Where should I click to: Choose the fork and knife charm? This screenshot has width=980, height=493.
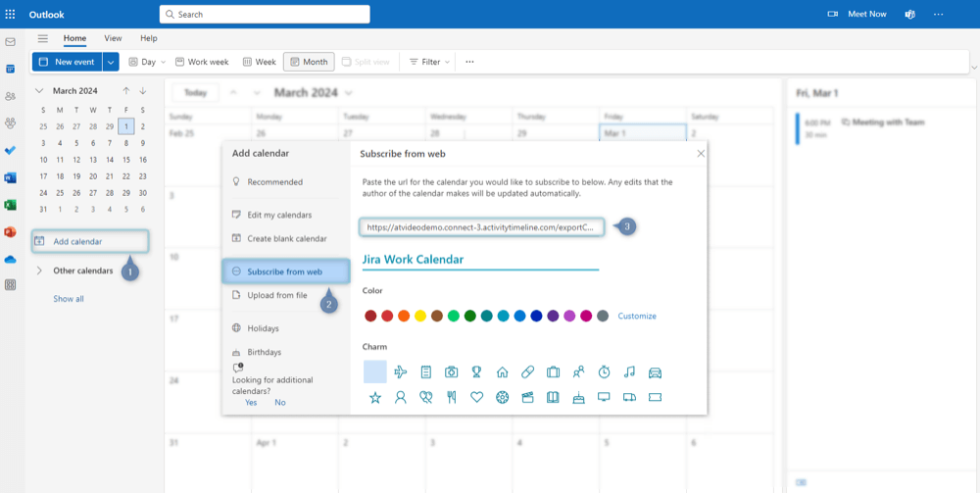click(x=451, y=397)
